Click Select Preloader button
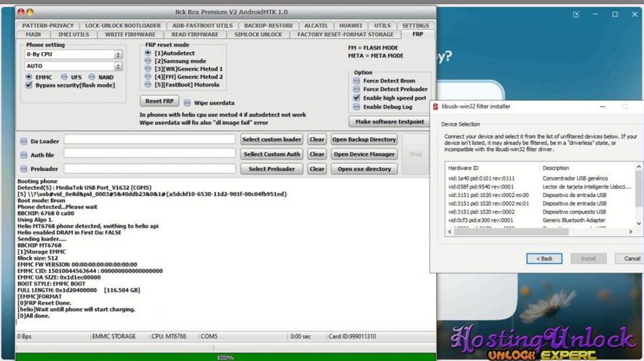The image size is (644, 361). 271,169
